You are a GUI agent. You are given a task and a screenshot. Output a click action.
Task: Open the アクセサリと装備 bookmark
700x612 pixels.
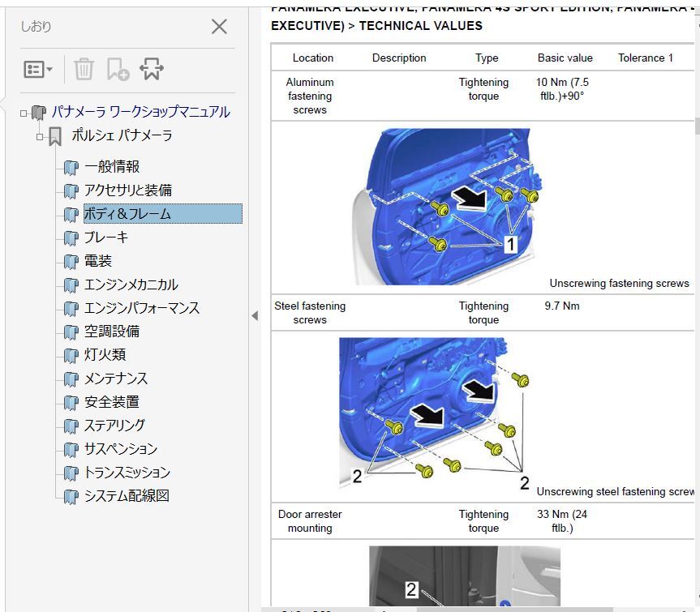click(x=128, y=190)
